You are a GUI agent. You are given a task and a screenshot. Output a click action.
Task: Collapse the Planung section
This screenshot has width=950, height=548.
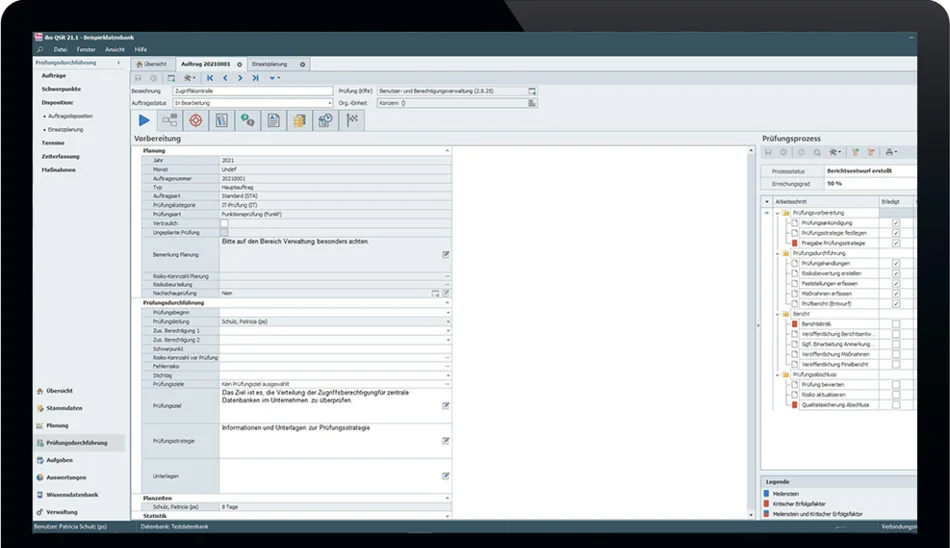pos(447,150)
